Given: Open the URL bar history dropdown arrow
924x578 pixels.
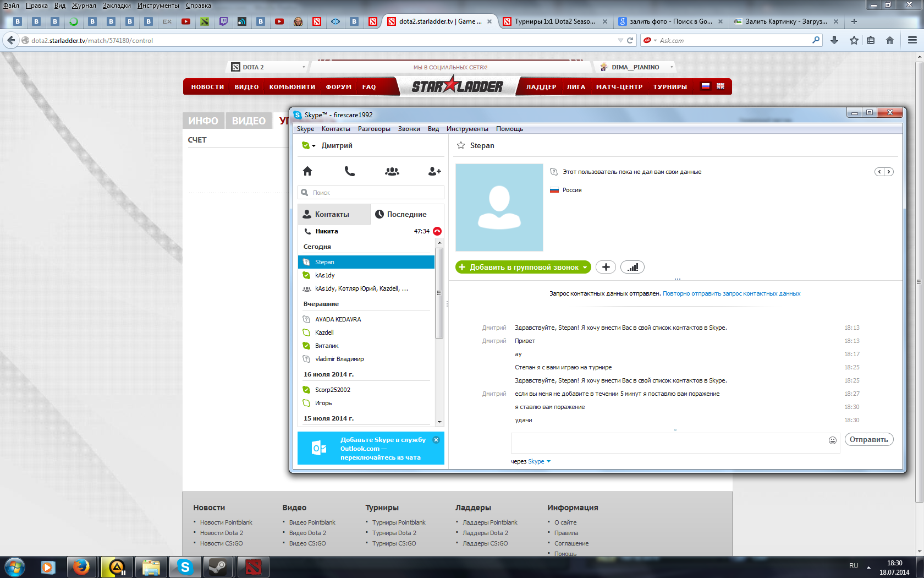Looking at the screenshot, I should 620,40.
